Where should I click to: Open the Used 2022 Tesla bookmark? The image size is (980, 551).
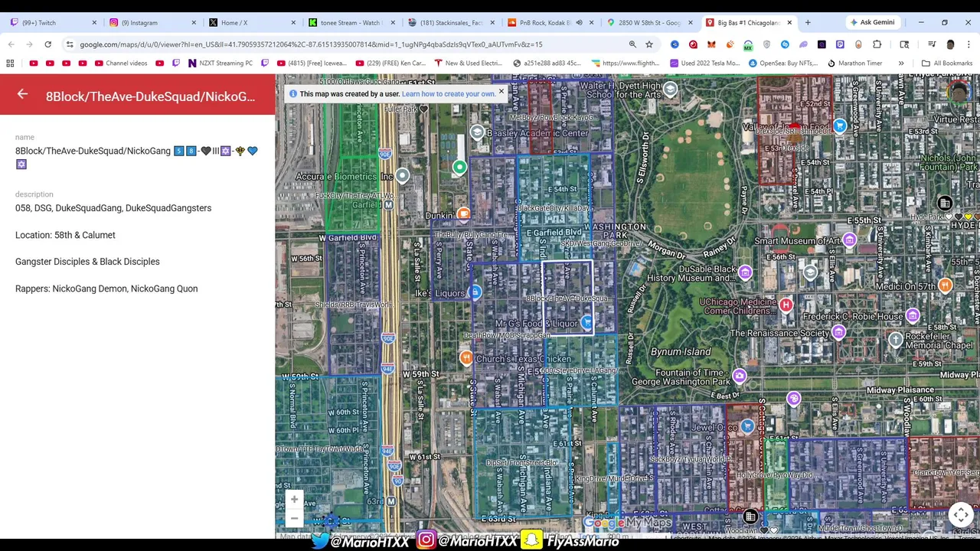coord(704,63)
